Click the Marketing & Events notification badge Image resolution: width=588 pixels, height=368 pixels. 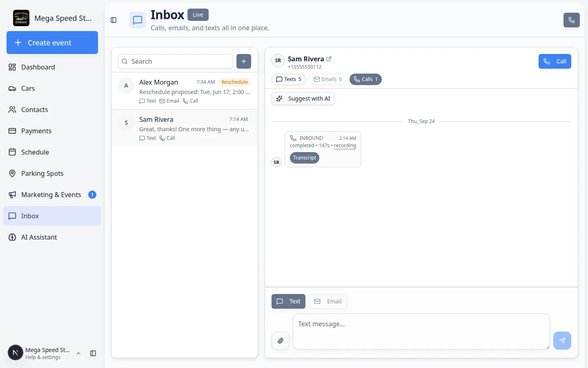(x=92, y=195)
